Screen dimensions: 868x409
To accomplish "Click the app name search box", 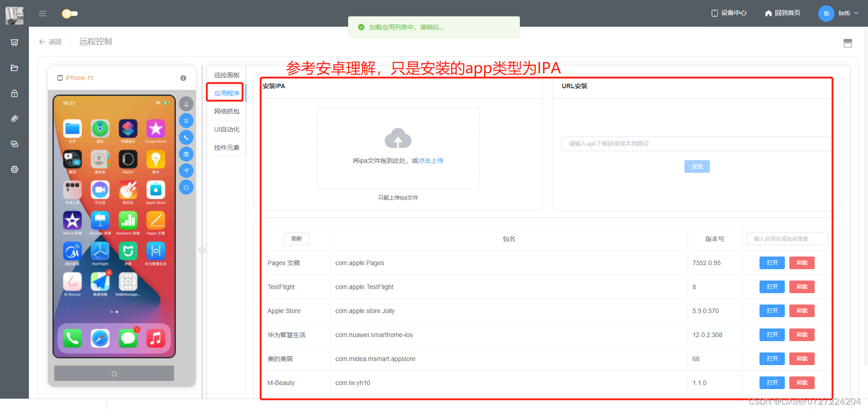I will pyautogui.click(x=787, y=239).
